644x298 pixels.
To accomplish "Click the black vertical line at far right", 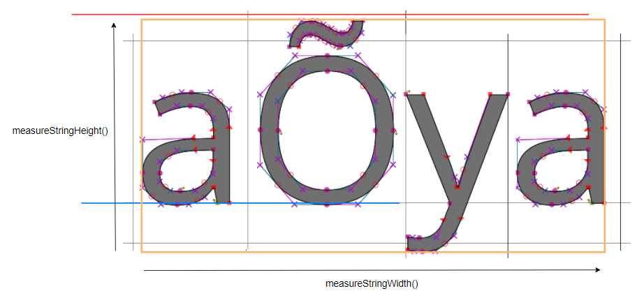I will (619, 140).
